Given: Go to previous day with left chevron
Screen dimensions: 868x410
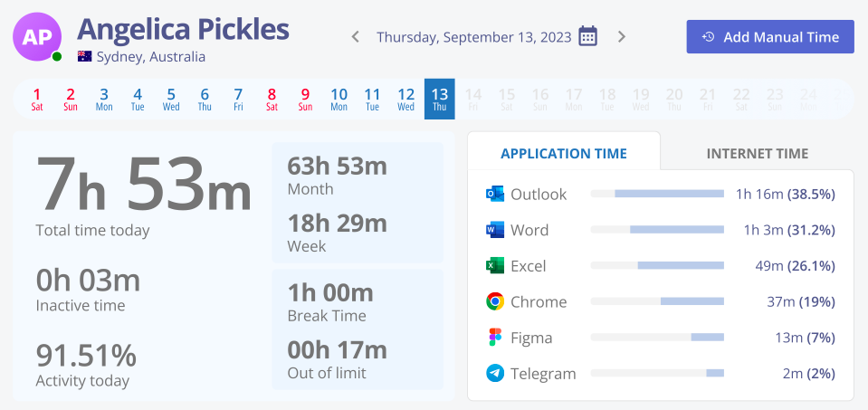Looking at the screenshot, I should (x=356, y=37).
